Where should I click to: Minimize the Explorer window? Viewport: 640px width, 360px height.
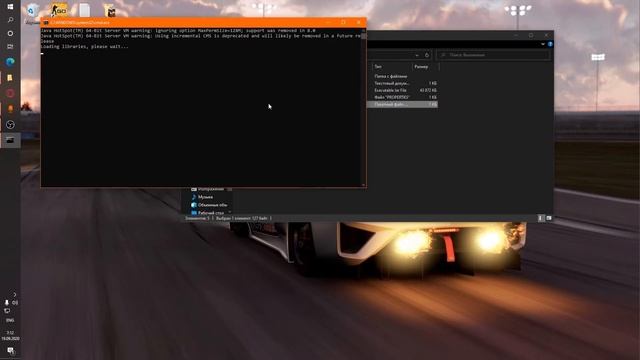pos(516,36)
